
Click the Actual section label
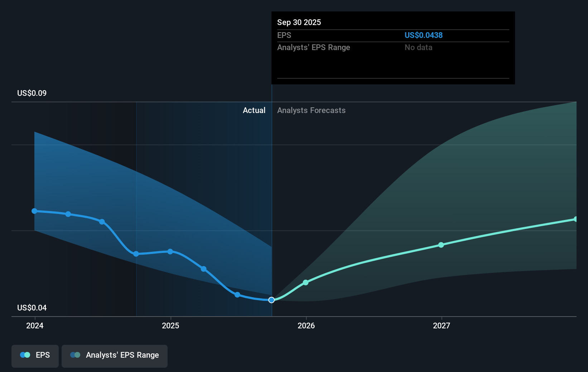pyautogui.click(x=254, y=110)
